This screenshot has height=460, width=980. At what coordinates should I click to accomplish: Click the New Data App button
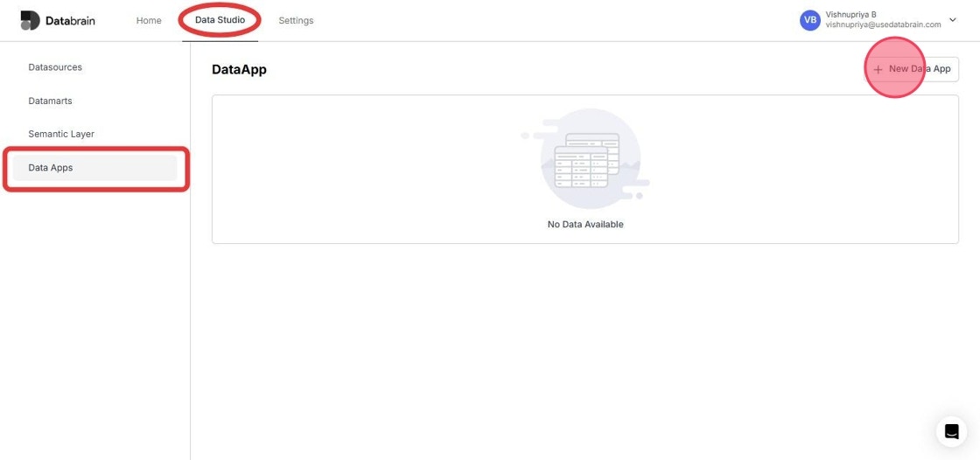click(911, 69)
